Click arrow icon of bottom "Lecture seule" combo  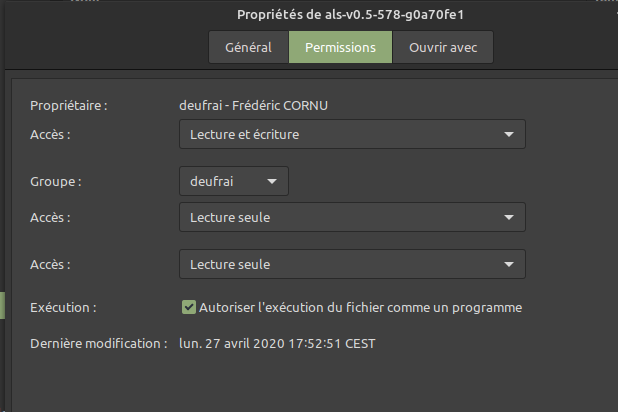tap(509, 265)
